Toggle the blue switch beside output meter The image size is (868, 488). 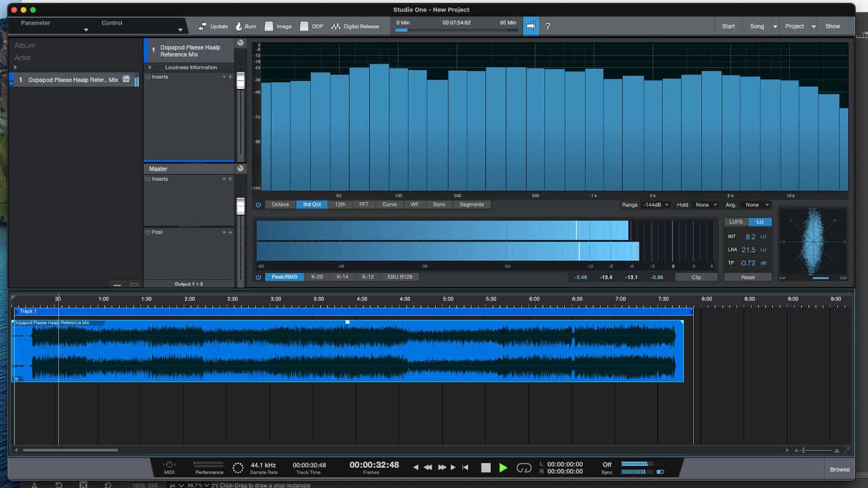tap(660, 472)
